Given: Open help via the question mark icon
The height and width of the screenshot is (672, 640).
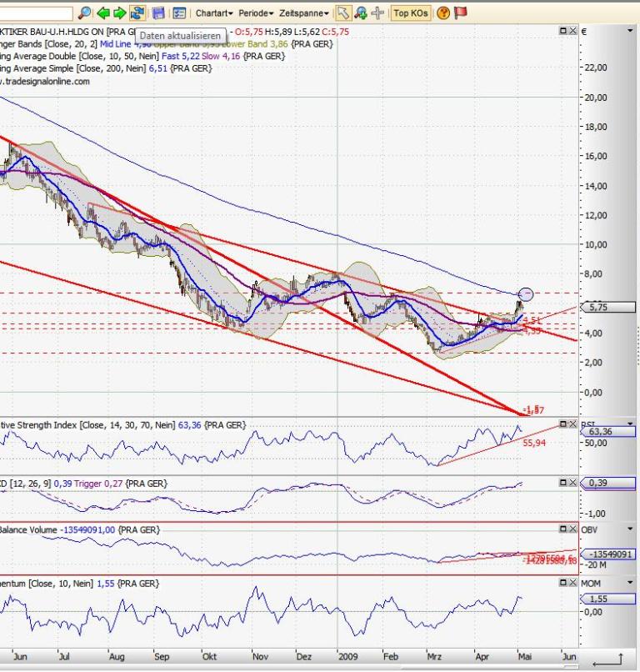Looking at the screenshot, I should [443, 13].
